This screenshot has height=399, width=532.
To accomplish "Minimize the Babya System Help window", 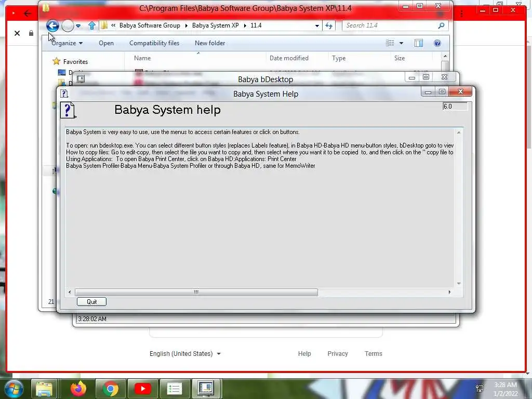I will pyautogui.click(x=428, y=91).
